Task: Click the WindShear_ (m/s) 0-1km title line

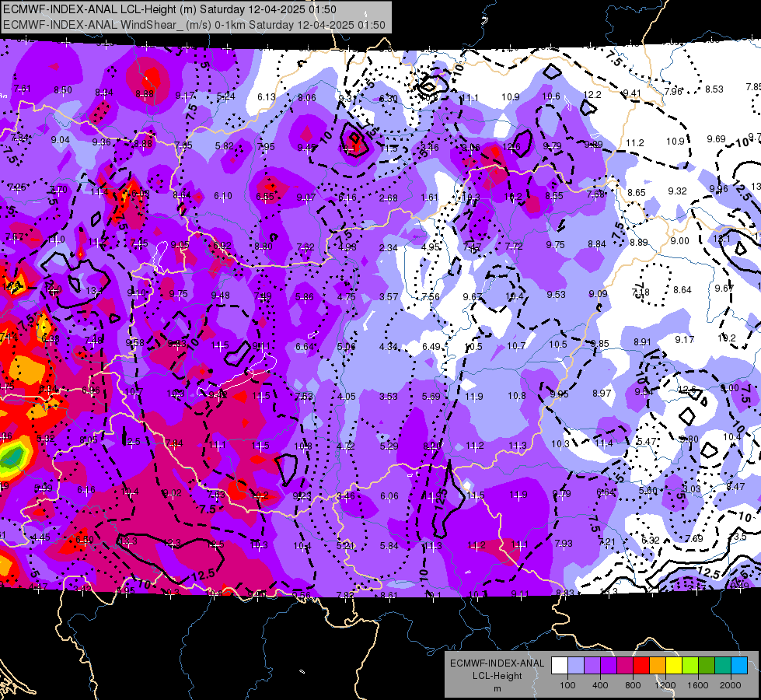Action: (x=194, y=25)
